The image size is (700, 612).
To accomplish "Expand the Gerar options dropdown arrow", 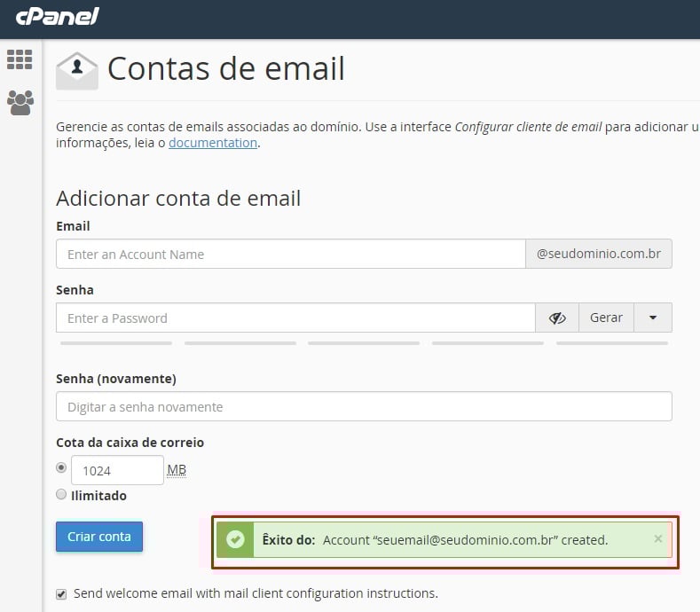I will tap(653, 318).
